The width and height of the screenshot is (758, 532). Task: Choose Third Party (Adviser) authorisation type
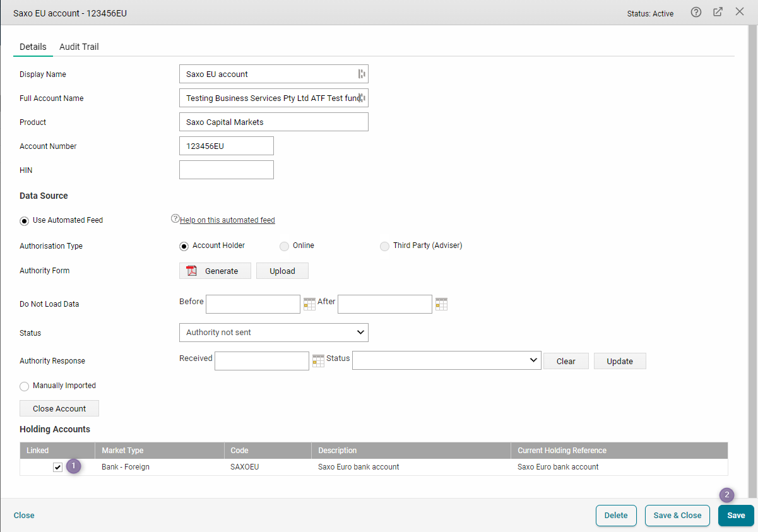(384, 246)
